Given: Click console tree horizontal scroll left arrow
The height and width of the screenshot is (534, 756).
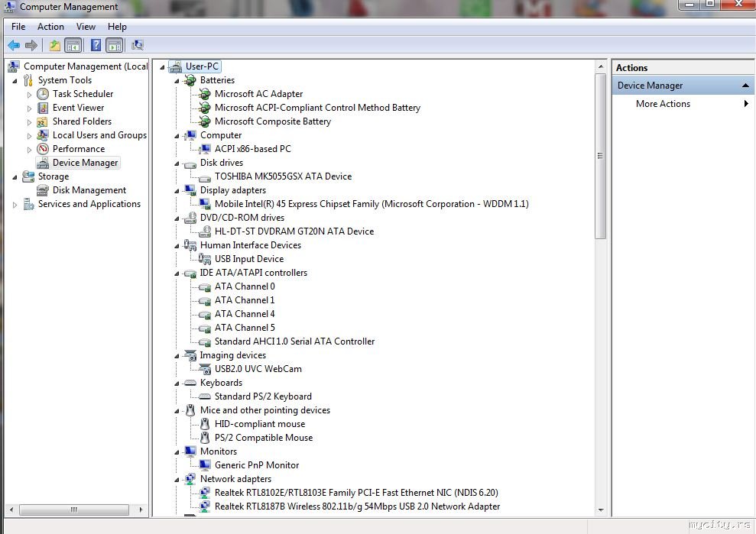Looking at the screenshot, I should point(11,510).
